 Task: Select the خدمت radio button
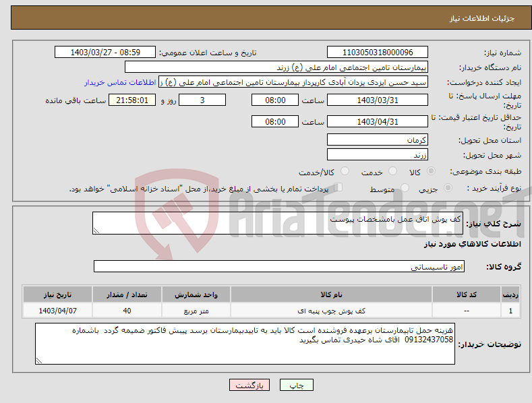point(392,171)
